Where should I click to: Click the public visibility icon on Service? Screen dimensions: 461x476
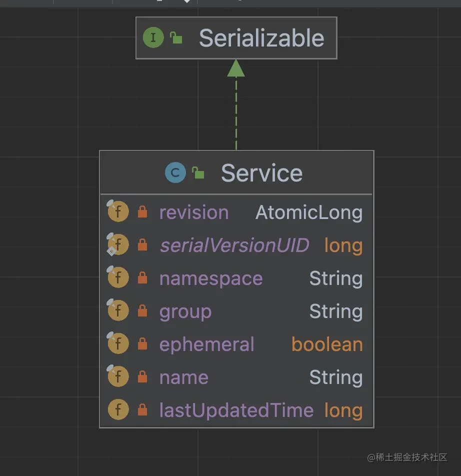[198, 173]
